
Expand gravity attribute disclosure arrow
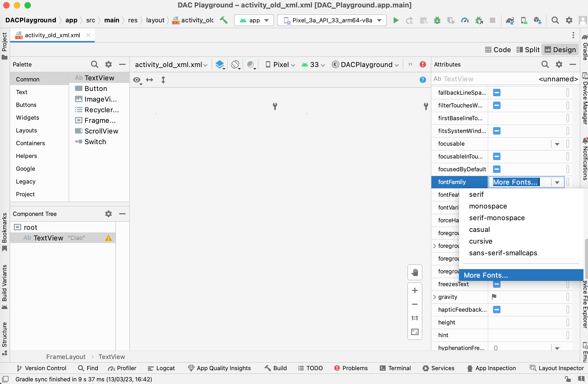click(436, 297)
